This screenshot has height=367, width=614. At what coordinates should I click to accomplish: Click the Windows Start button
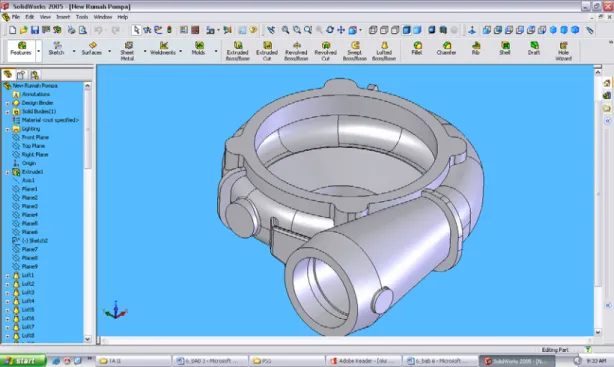22,361
